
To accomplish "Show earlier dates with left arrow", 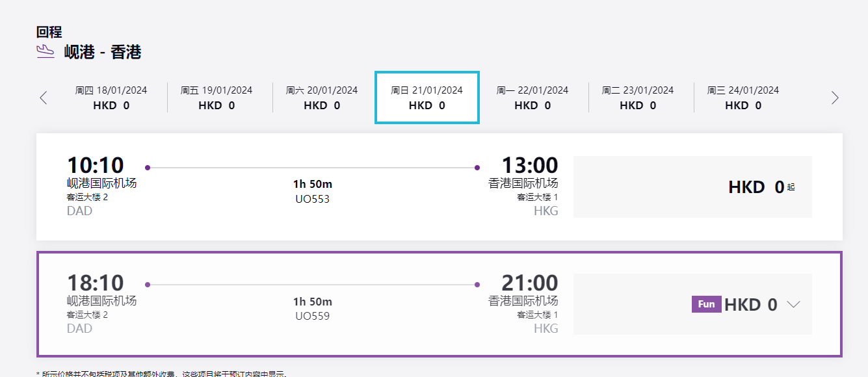I will pyautogui.click(x=44, y=98).
